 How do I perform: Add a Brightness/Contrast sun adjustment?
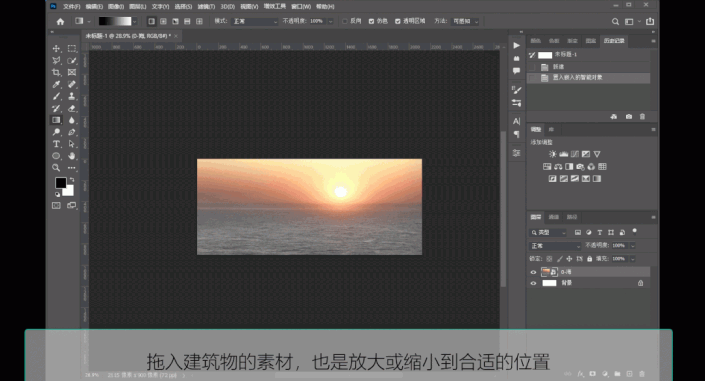tap(553, 154)
